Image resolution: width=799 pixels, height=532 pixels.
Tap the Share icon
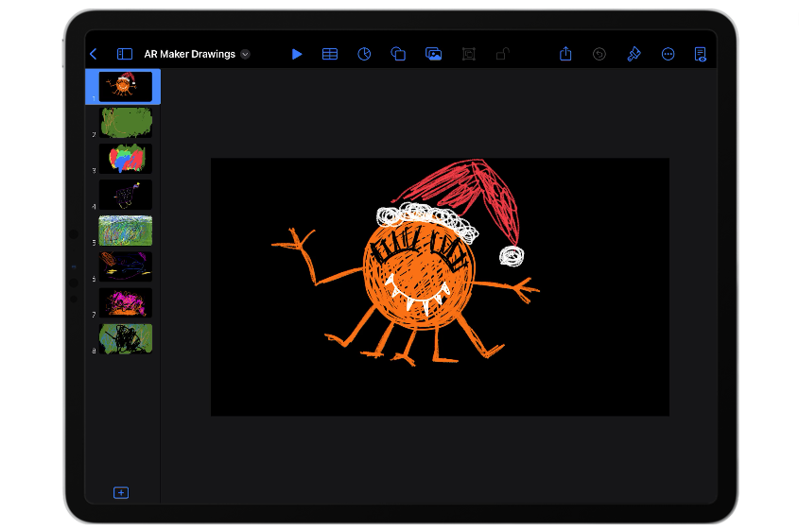pos(565,55)
